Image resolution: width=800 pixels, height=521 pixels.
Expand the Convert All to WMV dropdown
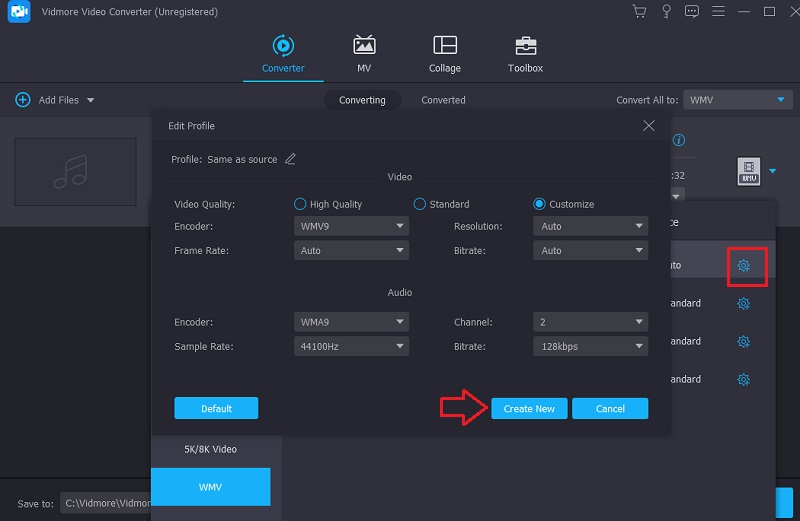tap(738, 100)
